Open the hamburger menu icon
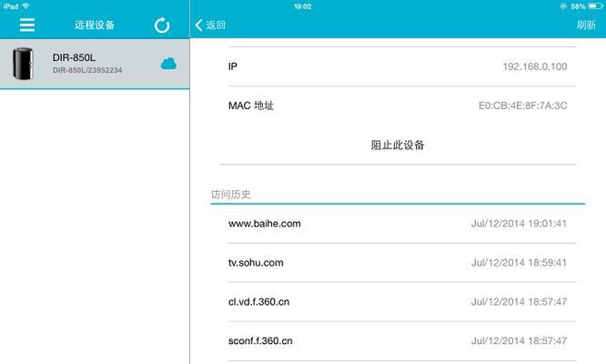The image size is (606, 364). click(27, 25)
